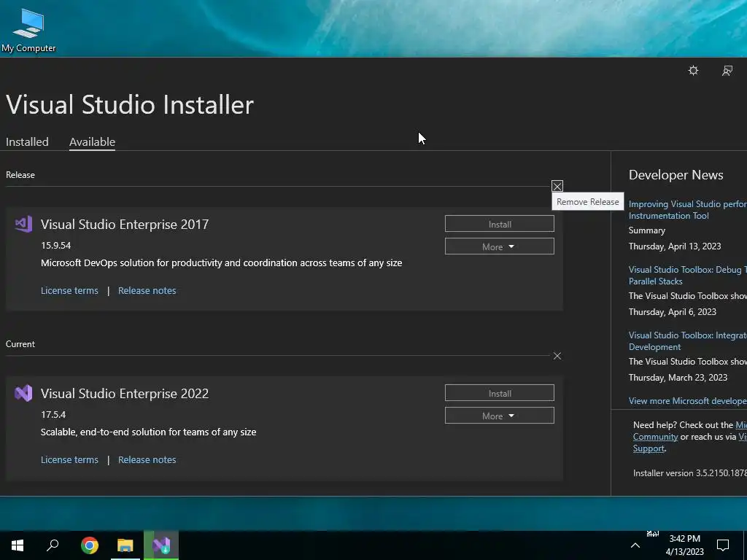Click version text 15.9.54
747x560 pixels.
[x=55, y=245]
